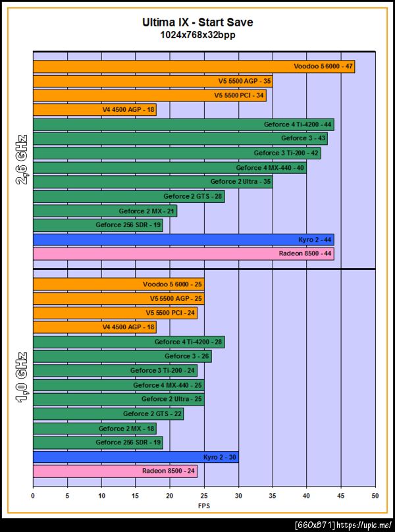Select the "Voodoo 5 6000 - 25" bar

pos(118,284)
